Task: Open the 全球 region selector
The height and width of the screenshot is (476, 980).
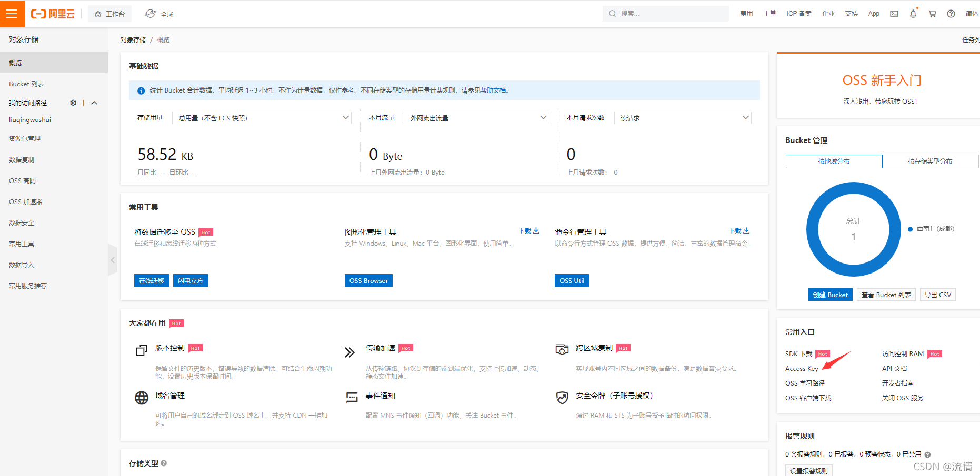Action: pos(159,14)
